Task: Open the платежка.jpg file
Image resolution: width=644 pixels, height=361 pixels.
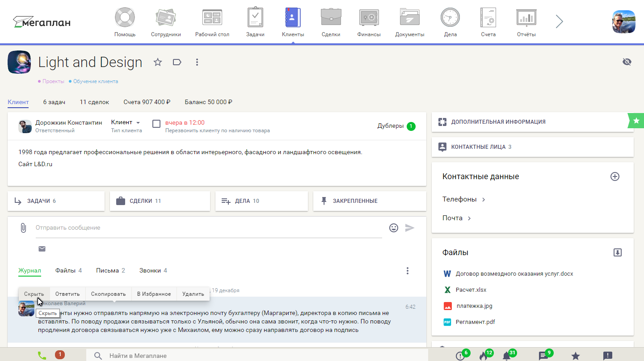Action: coord(474,306)
